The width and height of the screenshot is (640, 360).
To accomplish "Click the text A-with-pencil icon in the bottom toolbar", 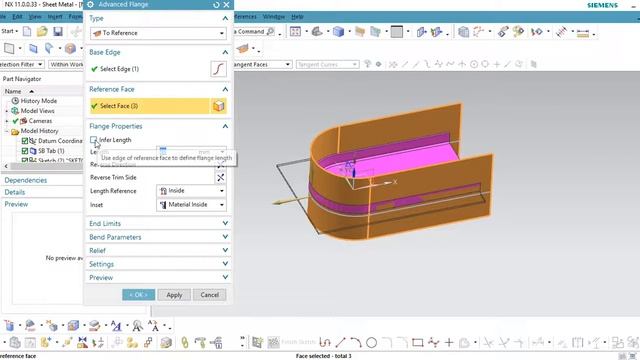I will (x=116, y=326).
